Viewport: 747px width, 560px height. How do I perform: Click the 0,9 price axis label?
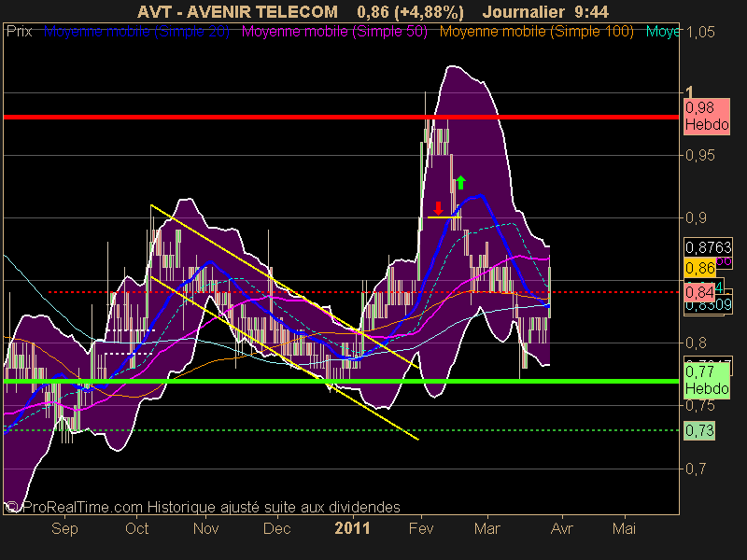point(696,217)
